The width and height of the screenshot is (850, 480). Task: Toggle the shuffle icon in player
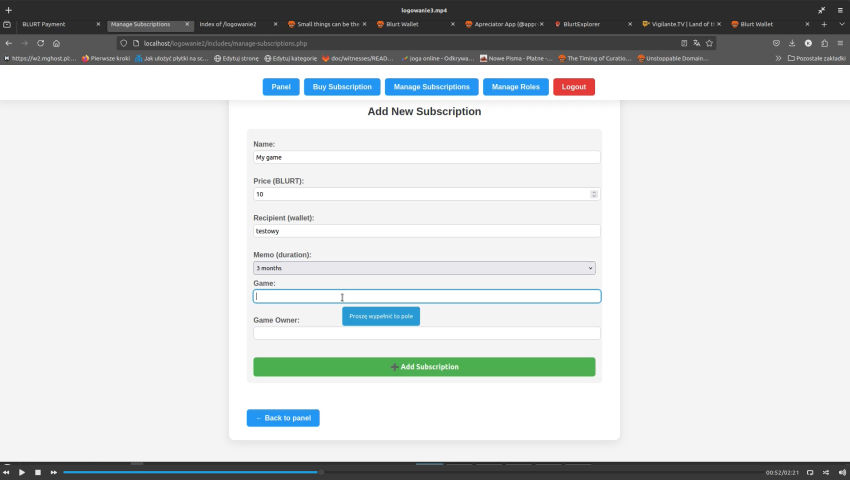[826, 472]
